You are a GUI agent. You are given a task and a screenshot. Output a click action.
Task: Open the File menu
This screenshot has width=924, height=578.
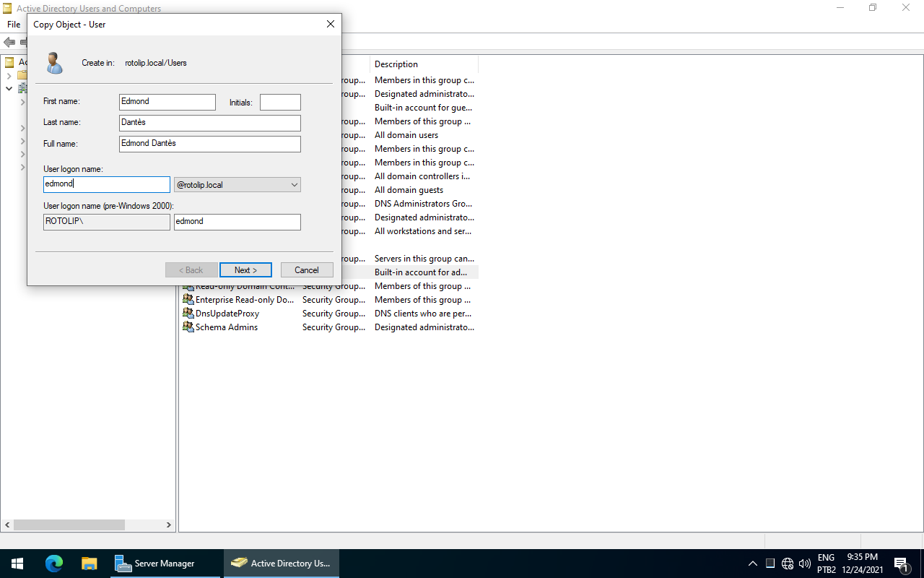(14, 25)
